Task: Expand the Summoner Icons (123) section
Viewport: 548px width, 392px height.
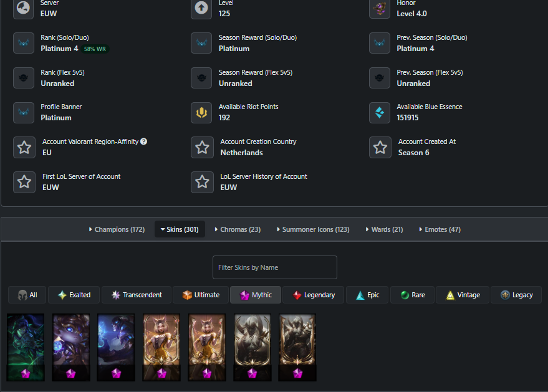Action: click(313, 229)
